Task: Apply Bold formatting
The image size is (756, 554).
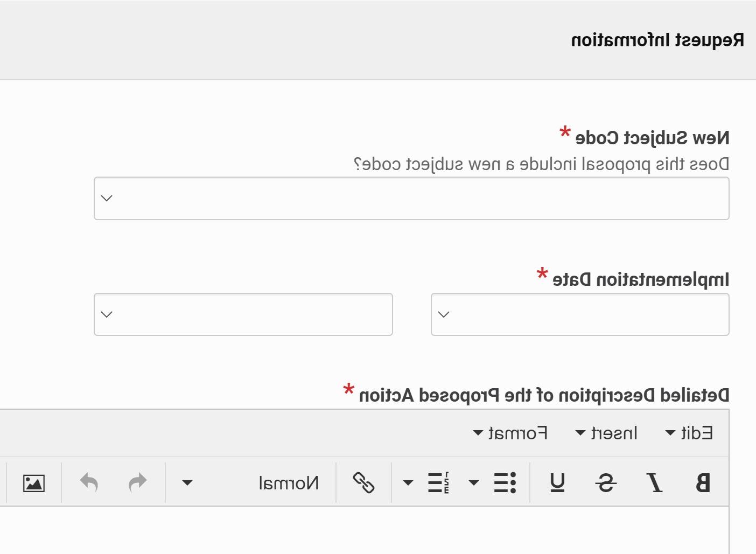Action: click(x=703, y=482)
